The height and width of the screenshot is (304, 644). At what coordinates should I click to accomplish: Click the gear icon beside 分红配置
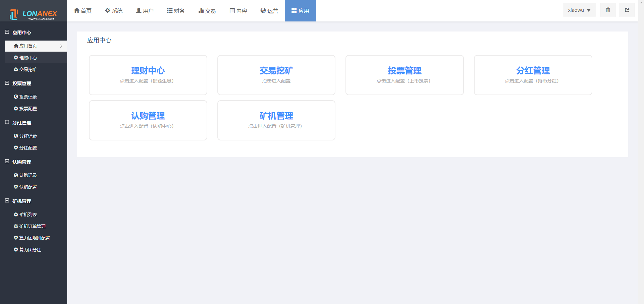pyautogui.click(x=16, y=148)
